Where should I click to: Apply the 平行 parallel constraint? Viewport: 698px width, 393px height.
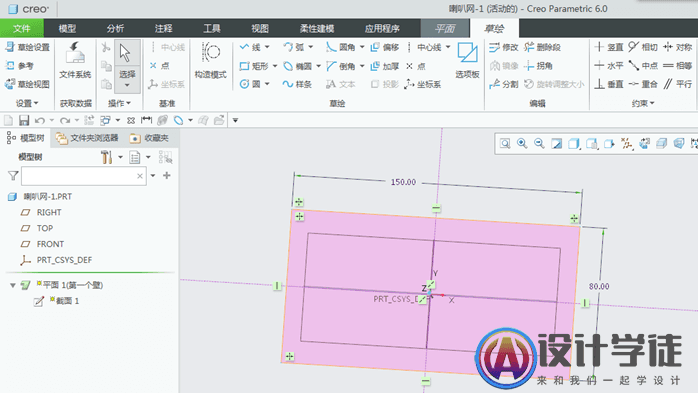point(678,84)
